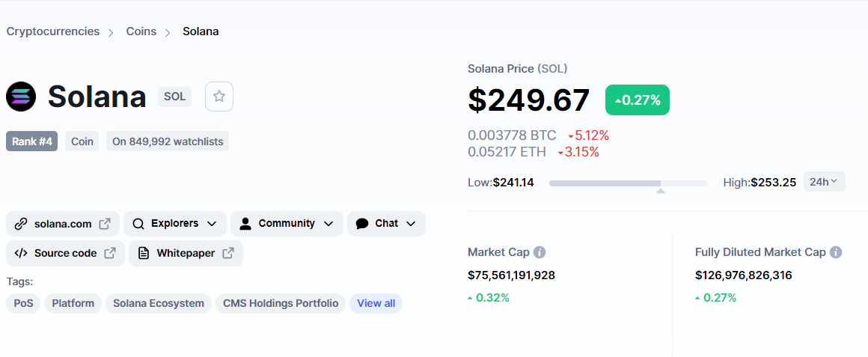Image resolution: width=868 pixels, height=357 pixels.
Task: Select the CMS Holdings Portfolio tag
Action: [281, 303]
